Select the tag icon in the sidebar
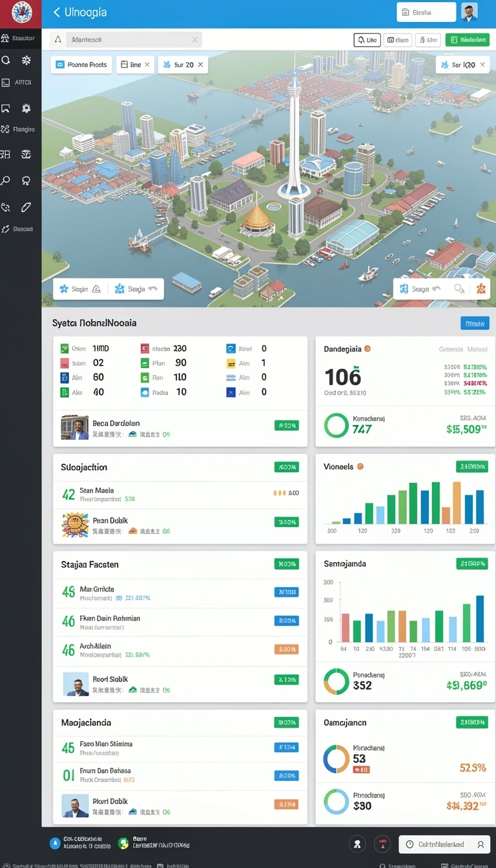The image size is (496, 868). click(x=6, y=207)
